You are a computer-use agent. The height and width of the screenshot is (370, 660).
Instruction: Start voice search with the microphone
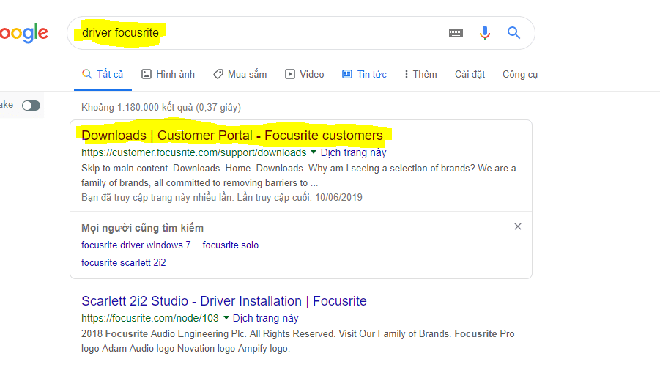485,33
